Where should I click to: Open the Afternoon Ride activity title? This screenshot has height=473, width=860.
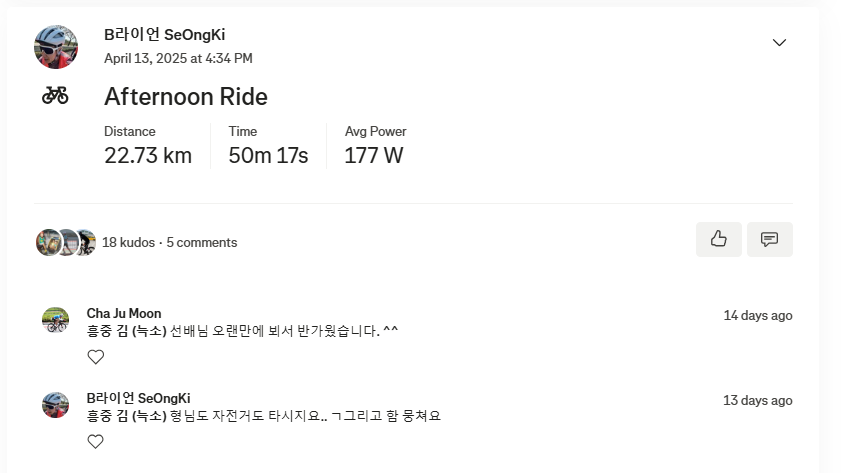click(x=186, y=97)
